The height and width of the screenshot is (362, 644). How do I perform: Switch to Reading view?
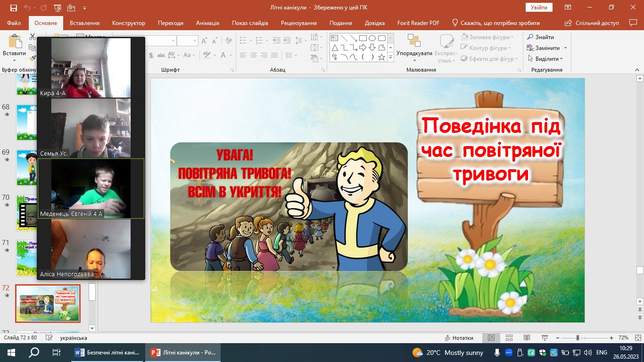point(527,338)
